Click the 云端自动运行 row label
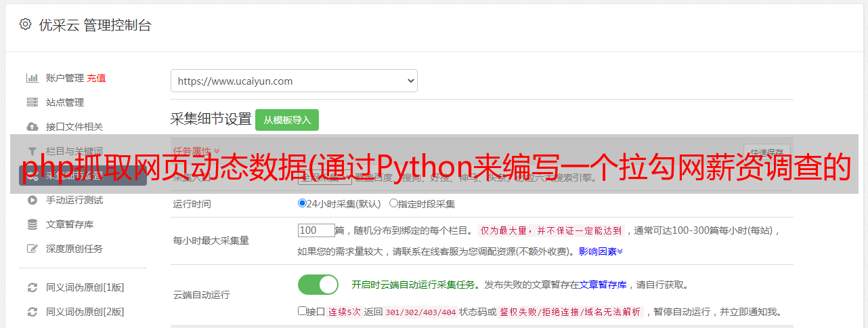This screenshot has height=328, width=868. [x=202, y=295]
